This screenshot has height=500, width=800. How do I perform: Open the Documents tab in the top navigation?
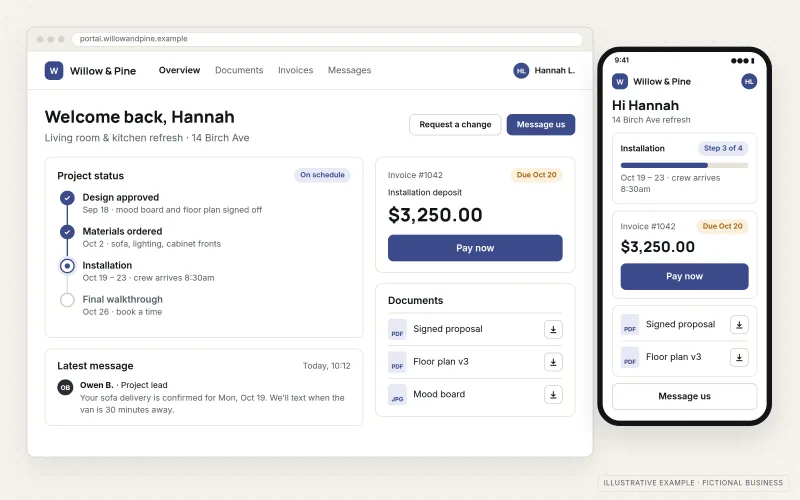tap(239, 70)
